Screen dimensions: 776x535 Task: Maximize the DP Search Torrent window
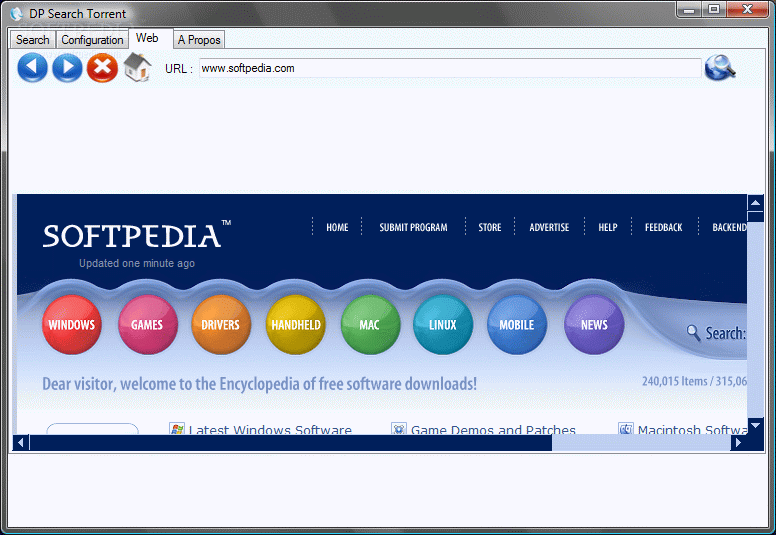pos(714,9)
